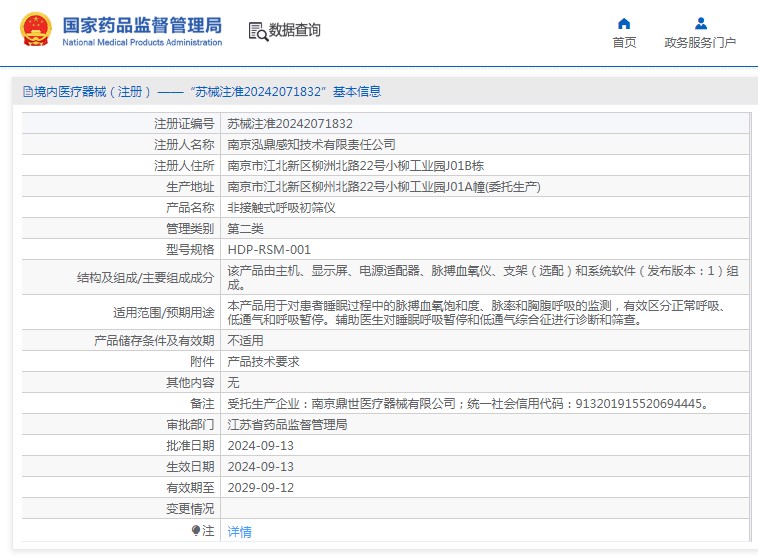Select 其他内容 value 无
The width and height of the screenshot is (758, 559).
[233, 382]
